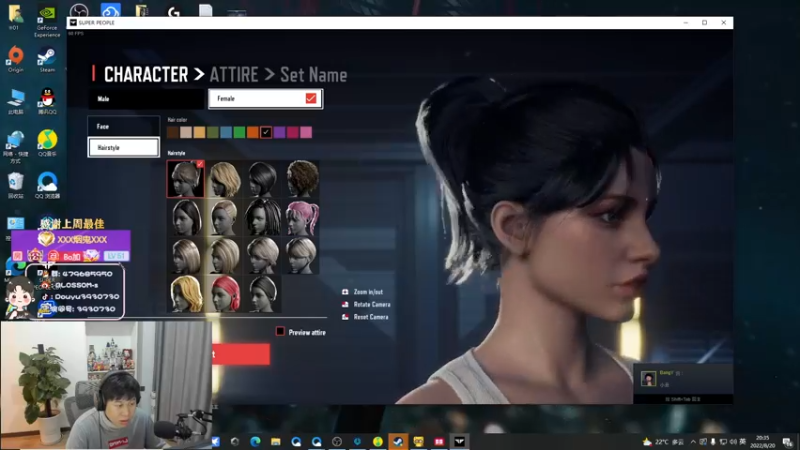
Task: Open the notification center icon
Action: [788, 442]
